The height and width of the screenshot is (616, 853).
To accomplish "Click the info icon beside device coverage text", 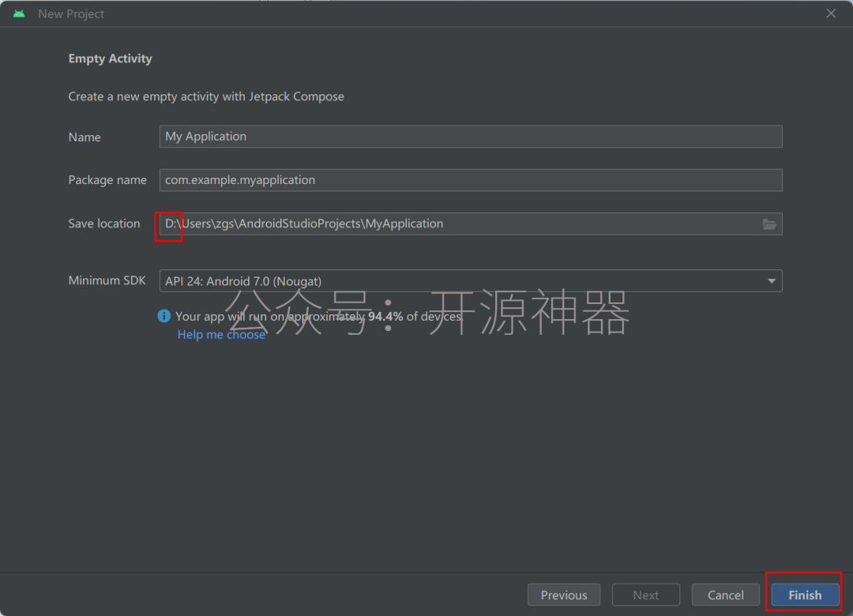I will 163,316.
